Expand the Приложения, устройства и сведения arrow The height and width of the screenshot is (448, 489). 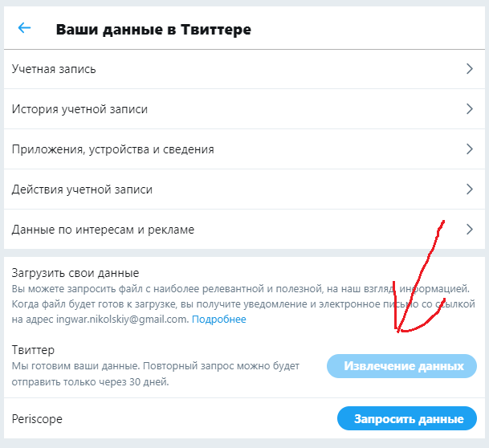tap(470, 149)
